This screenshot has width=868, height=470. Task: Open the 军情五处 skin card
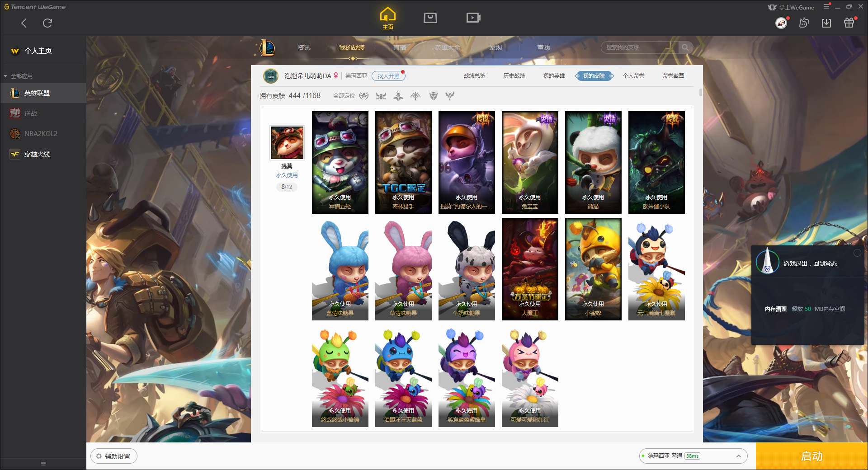(x=340, y=162)
